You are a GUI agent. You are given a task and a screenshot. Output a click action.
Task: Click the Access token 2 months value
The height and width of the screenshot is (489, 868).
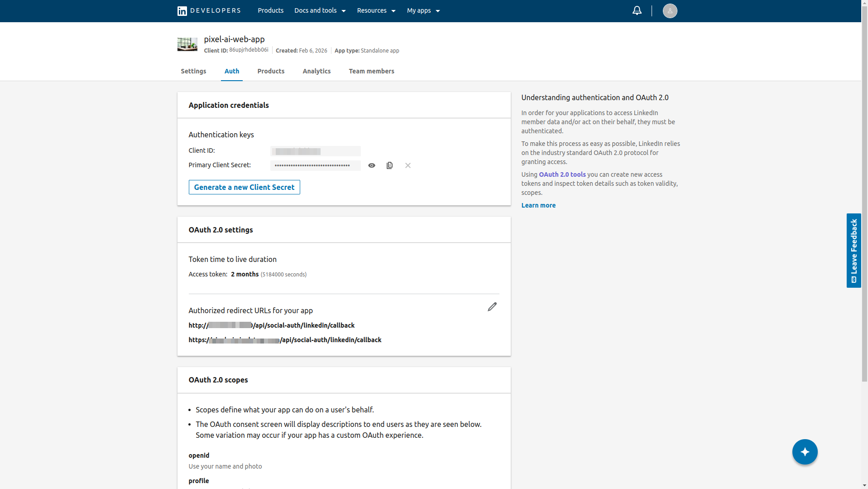[245, 274]
